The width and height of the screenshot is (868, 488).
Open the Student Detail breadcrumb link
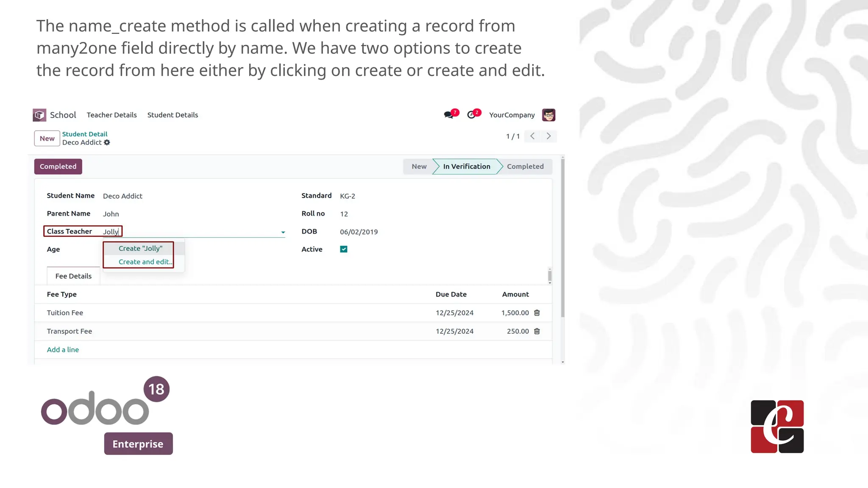pyautogui.click(x=85, y=134)
